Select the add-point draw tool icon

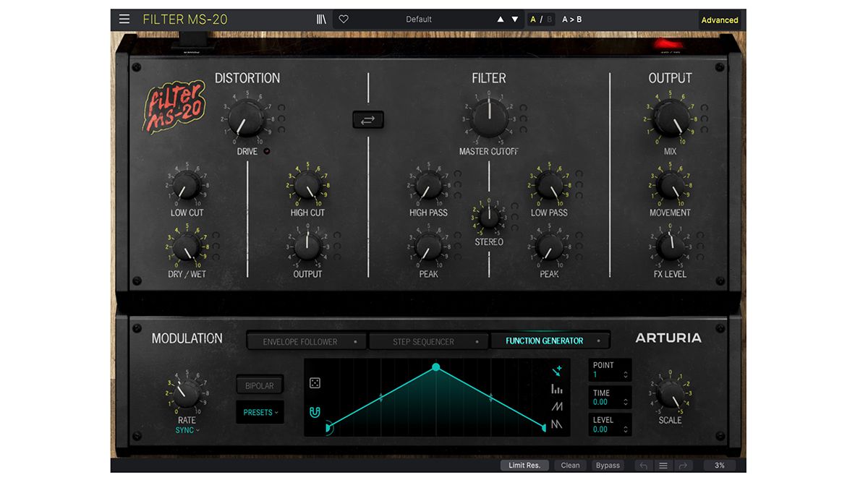point(556,372)
